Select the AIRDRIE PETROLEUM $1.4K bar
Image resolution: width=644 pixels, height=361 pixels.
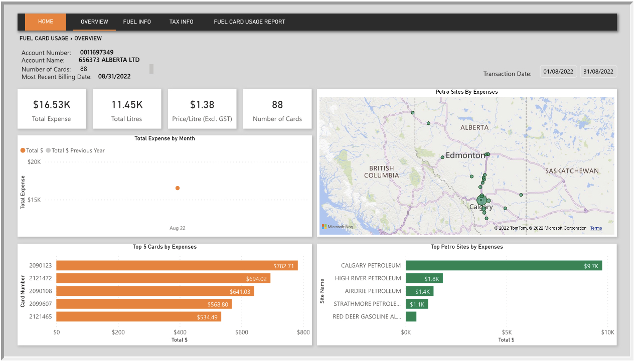[419, 291]
